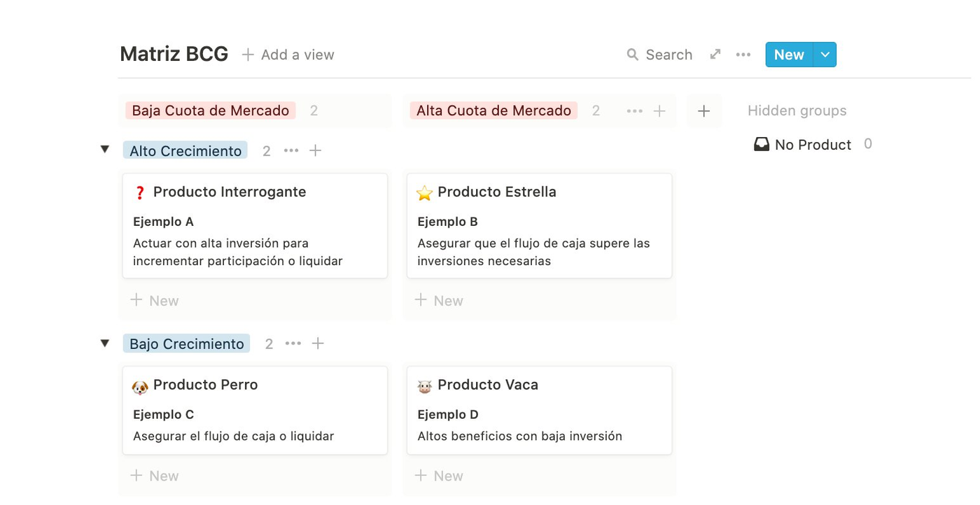Add item to Bajo Crecimiento row with plus
Screen dimensions: 980x505
point(318,343)
